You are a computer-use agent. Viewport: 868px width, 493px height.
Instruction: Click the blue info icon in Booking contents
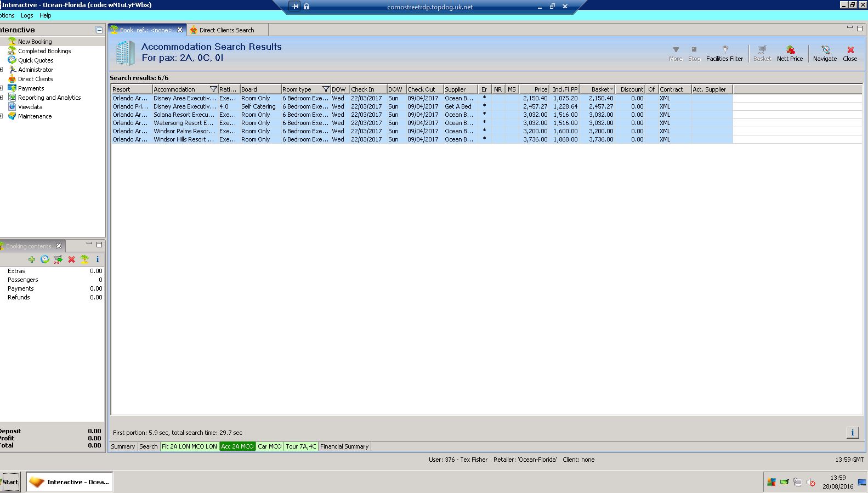(x=98, y=259)
